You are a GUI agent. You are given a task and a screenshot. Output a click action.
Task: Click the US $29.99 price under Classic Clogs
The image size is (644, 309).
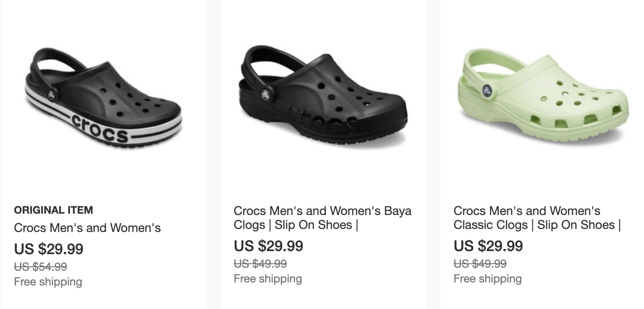488,246
